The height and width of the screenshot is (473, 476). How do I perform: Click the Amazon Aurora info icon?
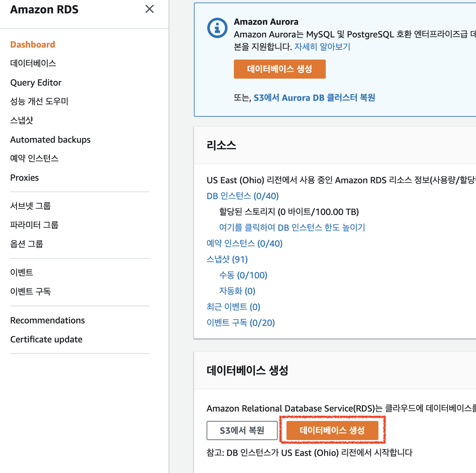click(x=217, y=28)
